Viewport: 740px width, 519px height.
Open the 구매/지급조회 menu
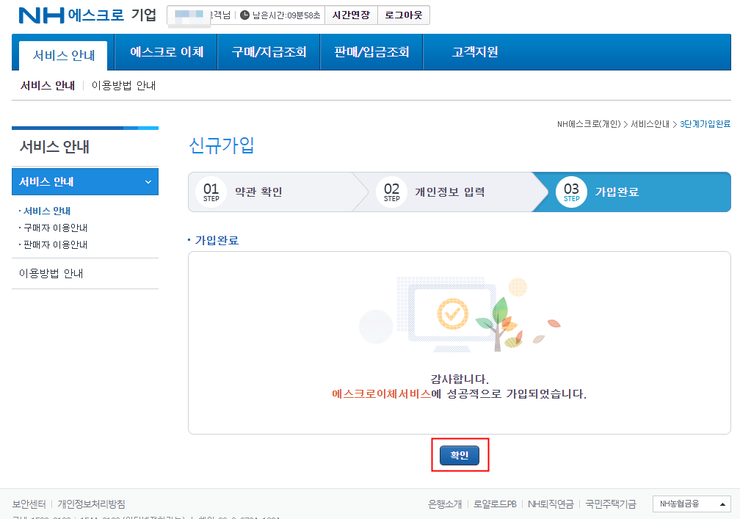[269, 52]
